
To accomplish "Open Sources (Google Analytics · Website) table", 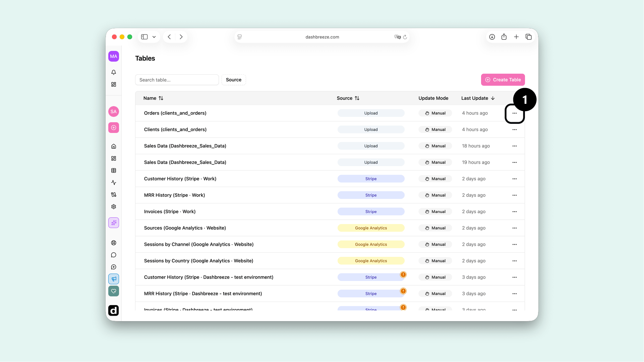I will point(185,228).
